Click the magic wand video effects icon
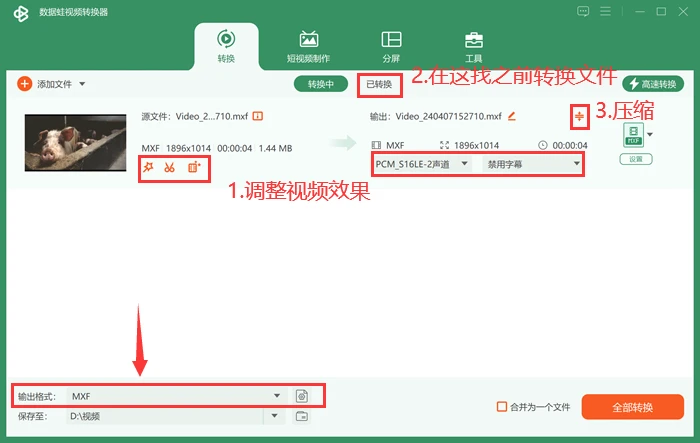Screen dimensions: 700x443 (148, 167)
